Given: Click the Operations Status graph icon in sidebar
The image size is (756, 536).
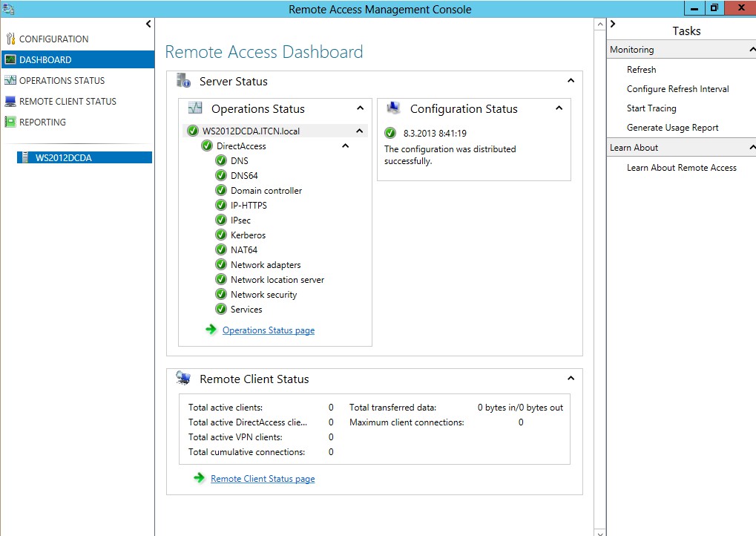Looking at the screenshot, I should [x=10, y=80].
